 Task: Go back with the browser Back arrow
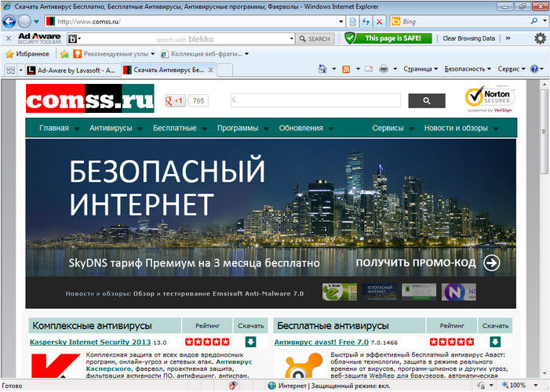[x=9, y=22]
